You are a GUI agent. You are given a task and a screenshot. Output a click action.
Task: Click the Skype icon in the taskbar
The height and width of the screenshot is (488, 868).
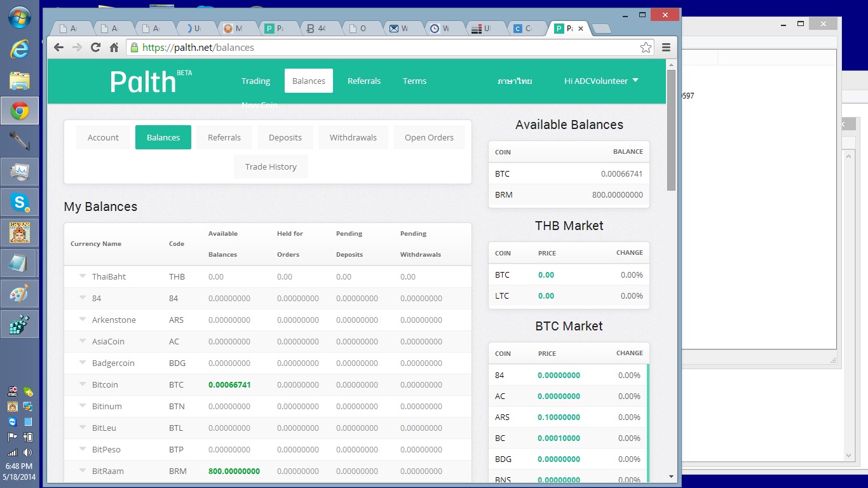point(20,202)
